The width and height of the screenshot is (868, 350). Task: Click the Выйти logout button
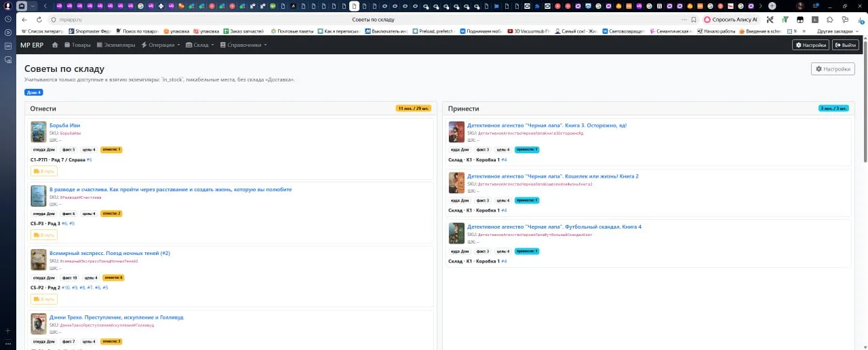click(x=846, y=45)
